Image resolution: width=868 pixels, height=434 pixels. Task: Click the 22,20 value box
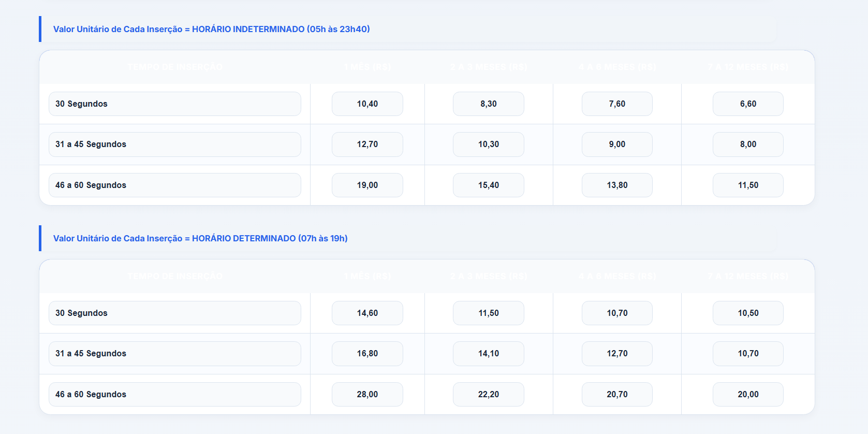click(x=489, y=394)
